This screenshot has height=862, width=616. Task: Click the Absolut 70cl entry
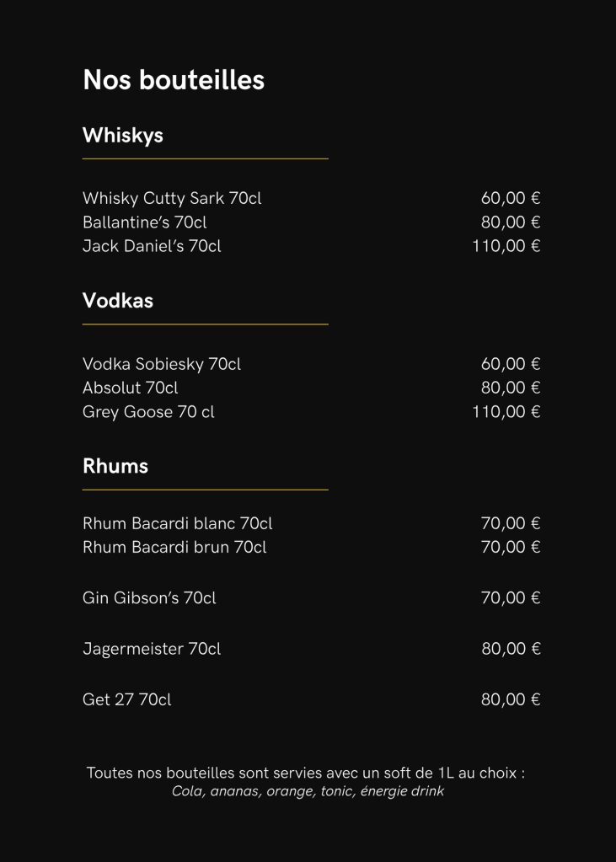pyautogui.click(x=131, y=388)
